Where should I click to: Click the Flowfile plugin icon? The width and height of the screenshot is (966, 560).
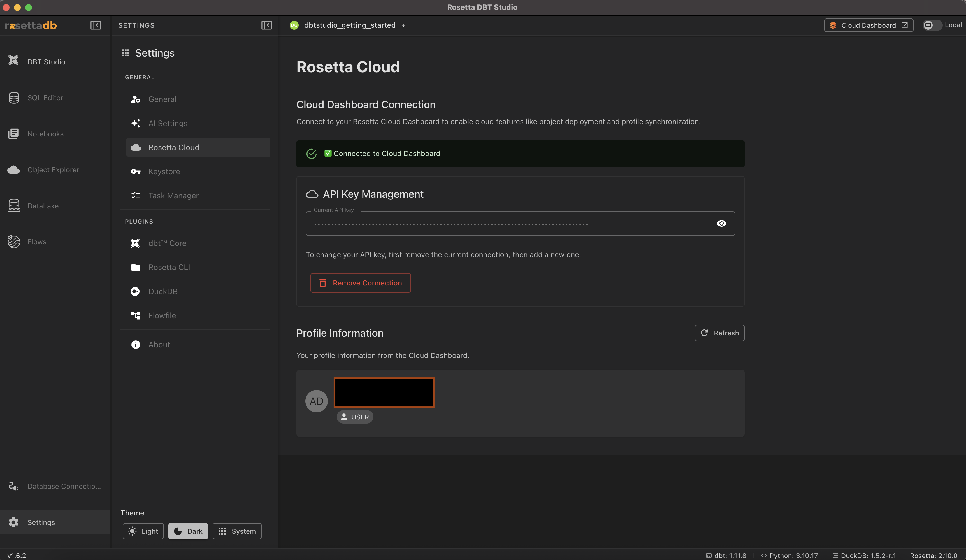135,315
